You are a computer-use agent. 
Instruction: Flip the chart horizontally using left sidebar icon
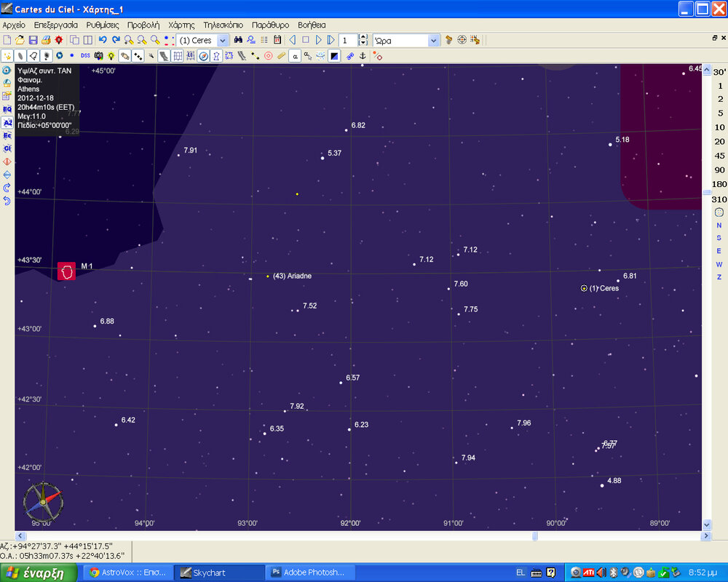(x=7, y=162)
